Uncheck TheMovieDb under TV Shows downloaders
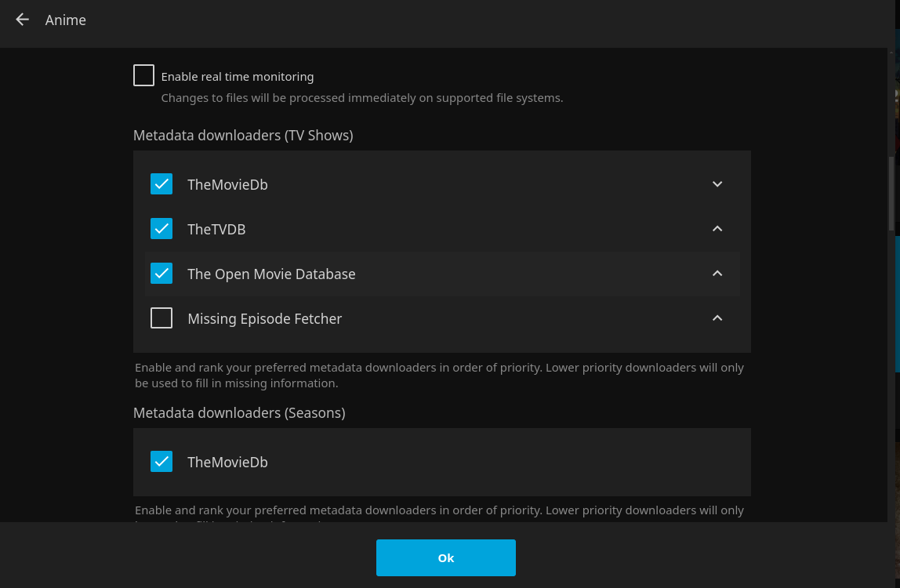The height and width of the screenshot is (588, 900). (x=161, y=184)
